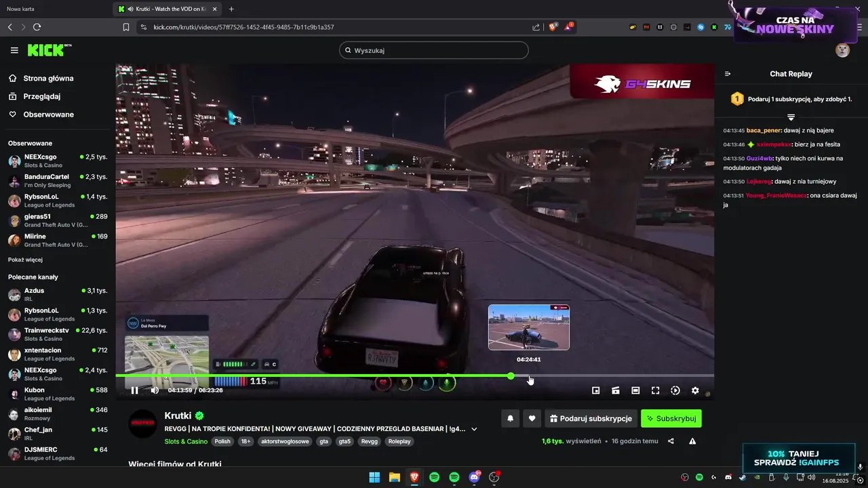Open Trainwreckstv recommended channel
The height and width of the screenshot is (488, 868).
(58, 334)
